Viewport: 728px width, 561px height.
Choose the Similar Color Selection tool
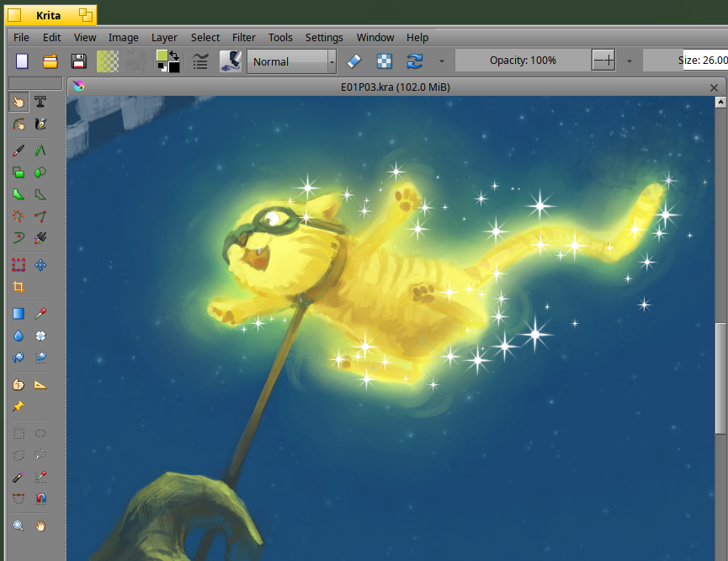click(x=40, y=477)
